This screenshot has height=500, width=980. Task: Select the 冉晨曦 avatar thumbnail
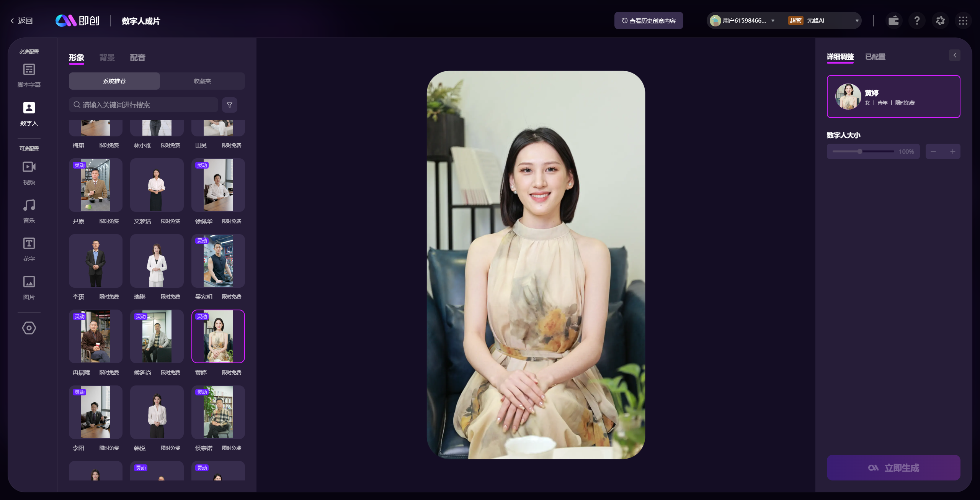96,336
